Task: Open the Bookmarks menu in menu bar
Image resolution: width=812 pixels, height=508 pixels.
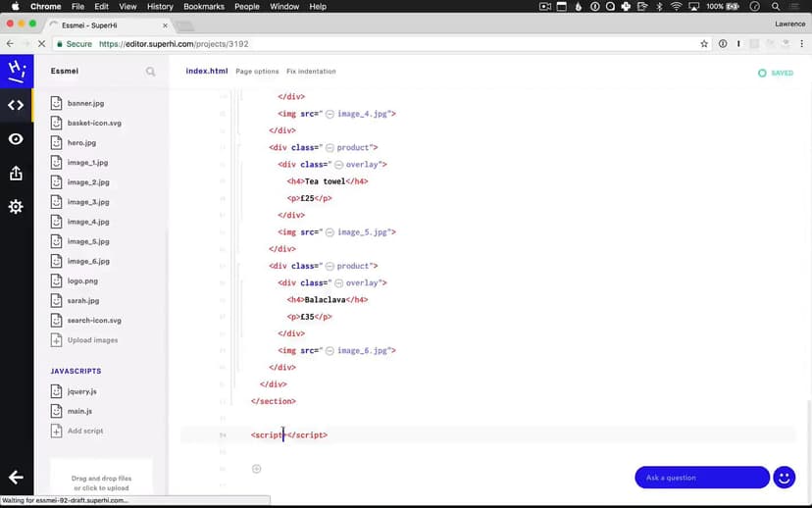Action: 204,6
